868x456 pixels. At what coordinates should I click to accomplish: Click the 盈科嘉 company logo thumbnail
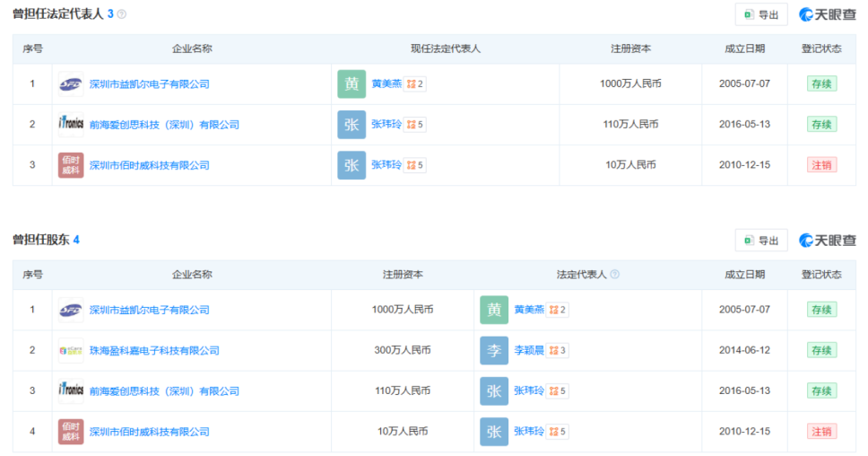tap(71, 350)
